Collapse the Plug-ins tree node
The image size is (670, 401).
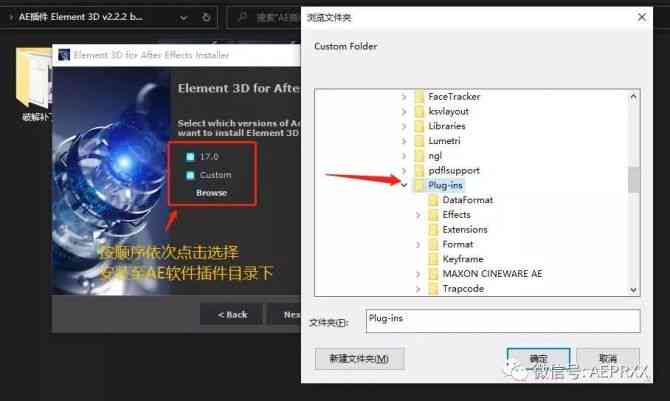[404, 185]
